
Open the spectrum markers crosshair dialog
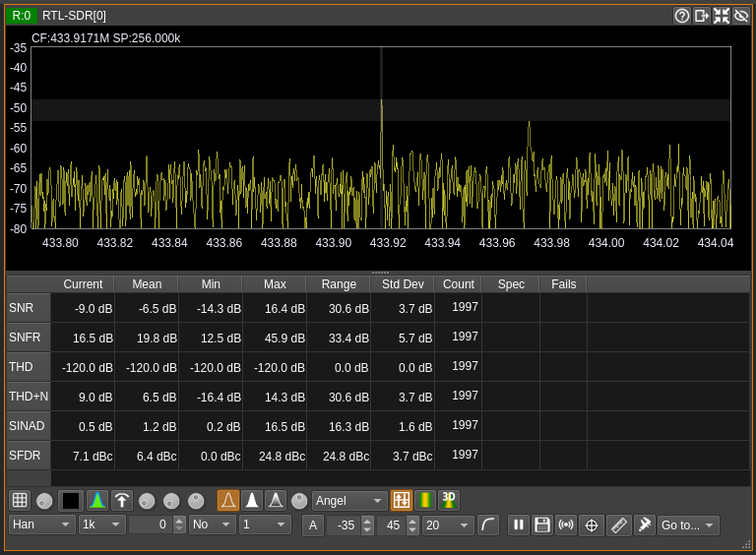592,525
